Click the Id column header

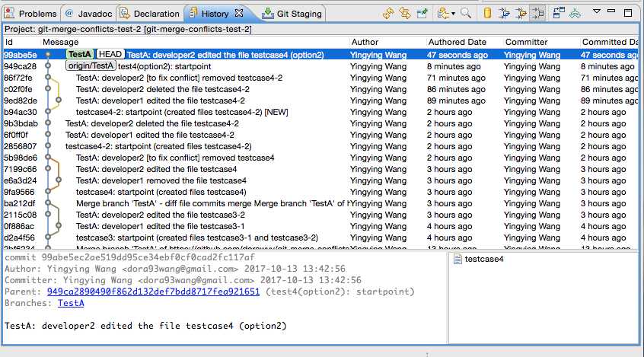coord(21,42)
